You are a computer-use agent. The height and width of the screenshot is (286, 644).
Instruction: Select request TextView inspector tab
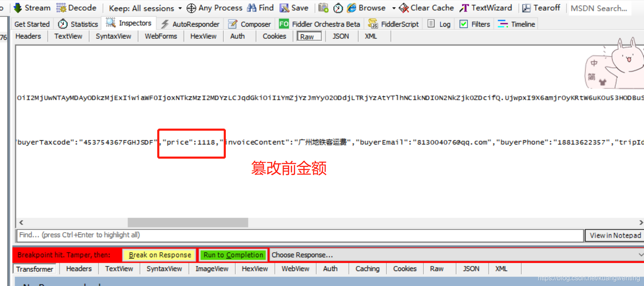pyautogui.click(x=68, y=36)
